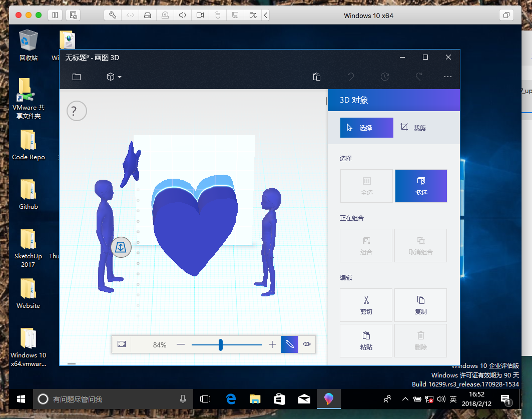Switch to the 裁剪 crop tab
The height and width of the screenshot is (419, 532).
tap(413, 128)
